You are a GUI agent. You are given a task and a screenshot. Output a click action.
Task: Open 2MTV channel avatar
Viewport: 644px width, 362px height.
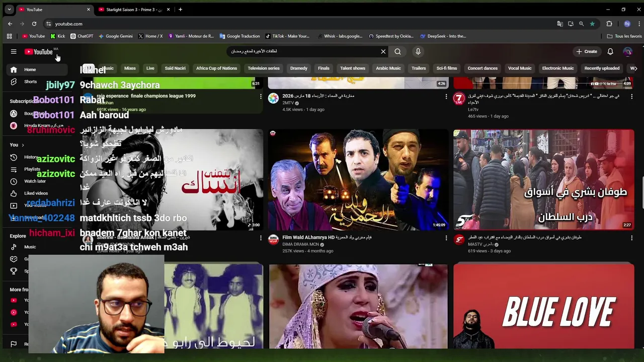click(x=273, y=99)
